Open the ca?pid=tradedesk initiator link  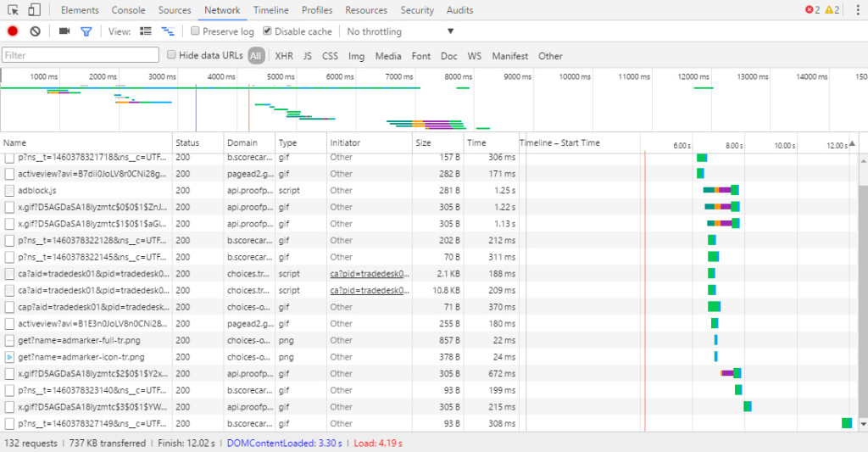370,274
